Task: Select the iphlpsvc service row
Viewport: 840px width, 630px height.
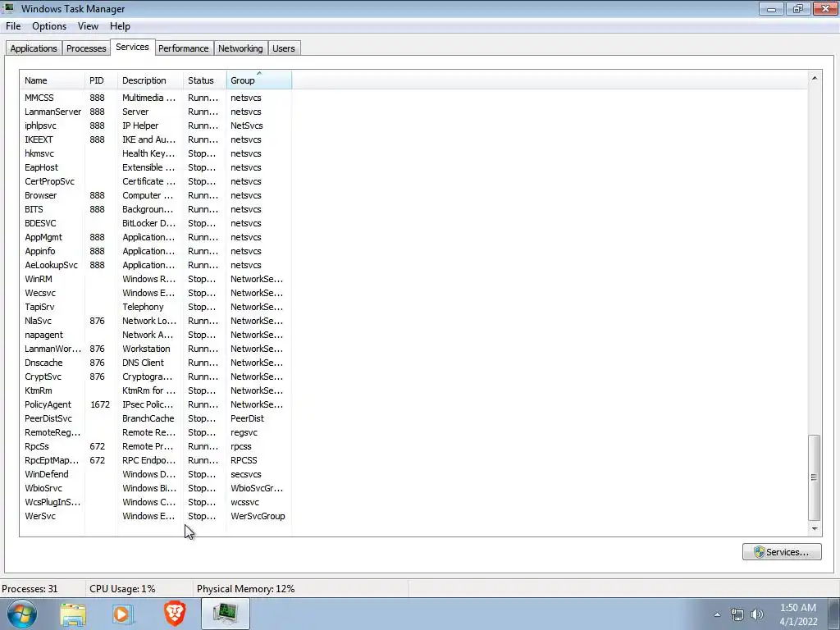Action: (155, 126)
